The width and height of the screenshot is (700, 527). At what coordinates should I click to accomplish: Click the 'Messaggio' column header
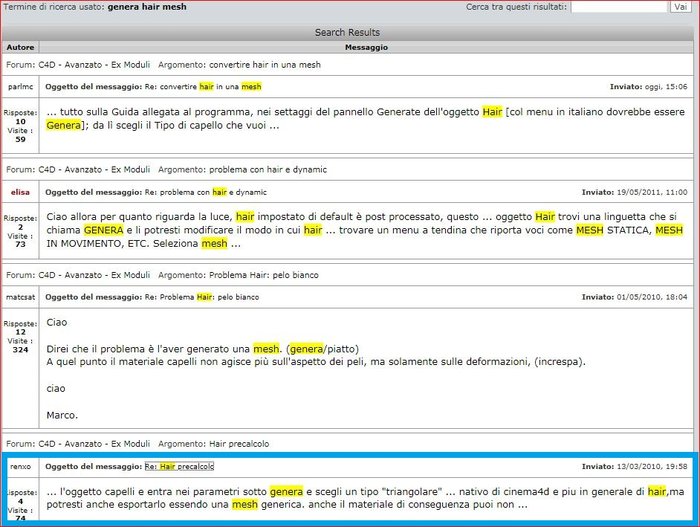366,47
